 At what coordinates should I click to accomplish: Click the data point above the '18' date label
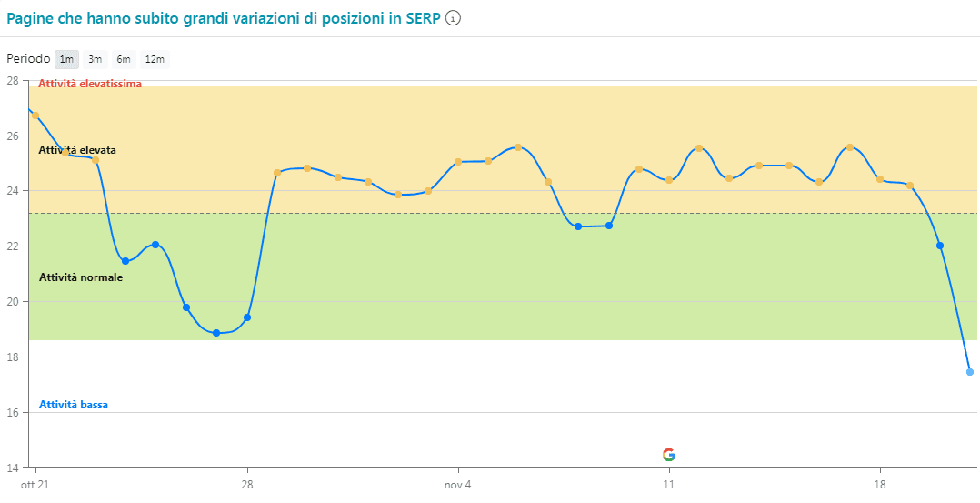pyautogui.click(x=880, y=179)
